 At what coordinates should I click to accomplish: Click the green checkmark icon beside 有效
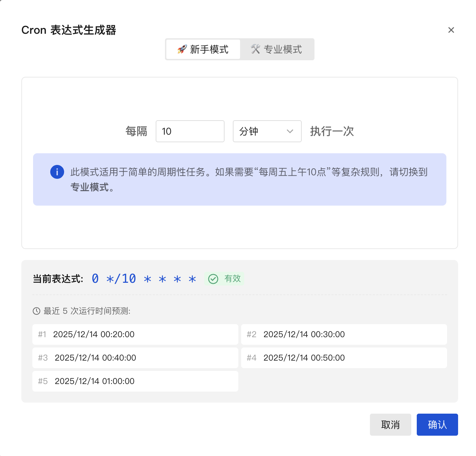pos(214,279)
